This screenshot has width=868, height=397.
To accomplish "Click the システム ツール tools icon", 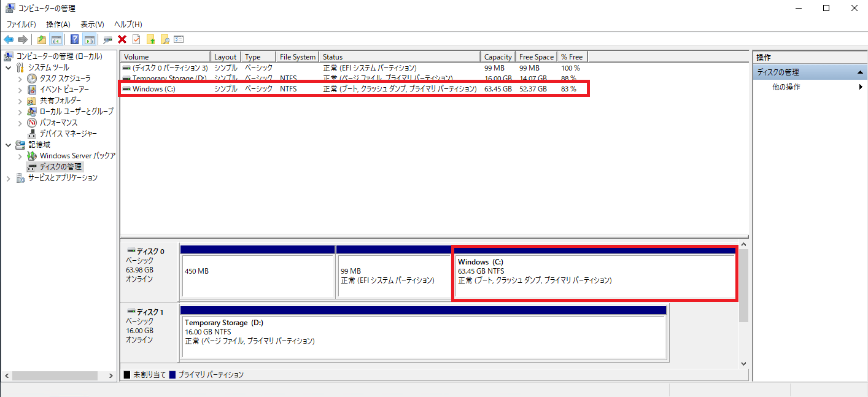I will (20, 67).
